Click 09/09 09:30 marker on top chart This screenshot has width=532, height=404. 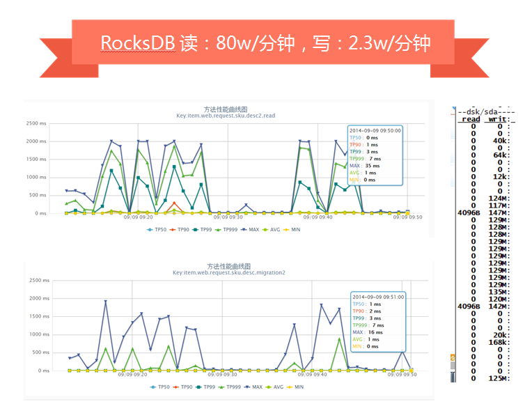click(228, 217)
